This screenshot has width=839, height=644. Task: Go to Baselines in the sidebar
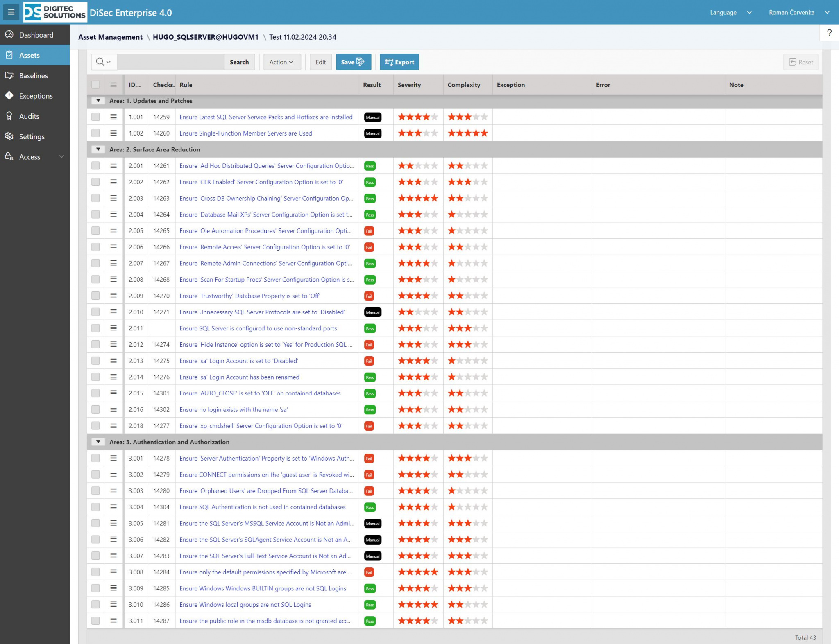[34, 76]
